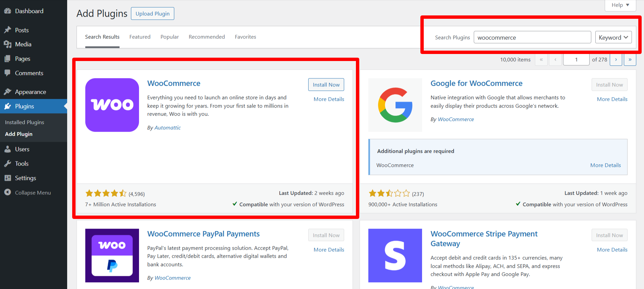Open More Details for Google for WooCommerce
Viewport: 644px width, 289px height.
coord(612,99)
